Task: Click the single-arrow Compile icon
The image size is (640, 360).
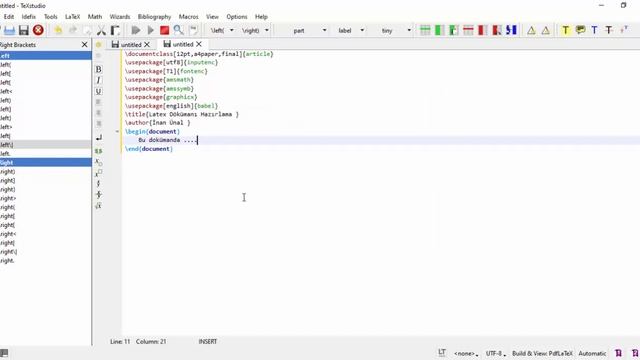Action: pos(151,30)
